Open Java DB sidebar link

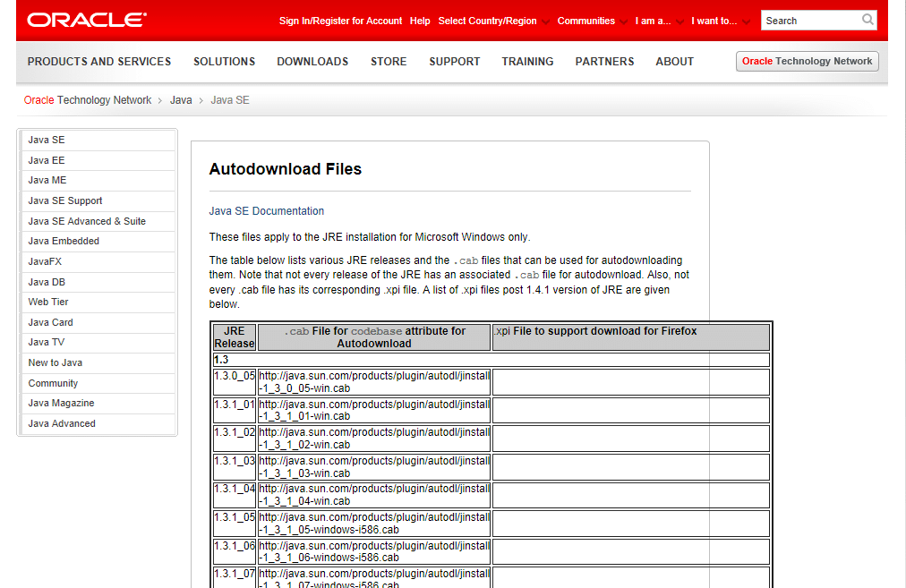click(98, 282)
